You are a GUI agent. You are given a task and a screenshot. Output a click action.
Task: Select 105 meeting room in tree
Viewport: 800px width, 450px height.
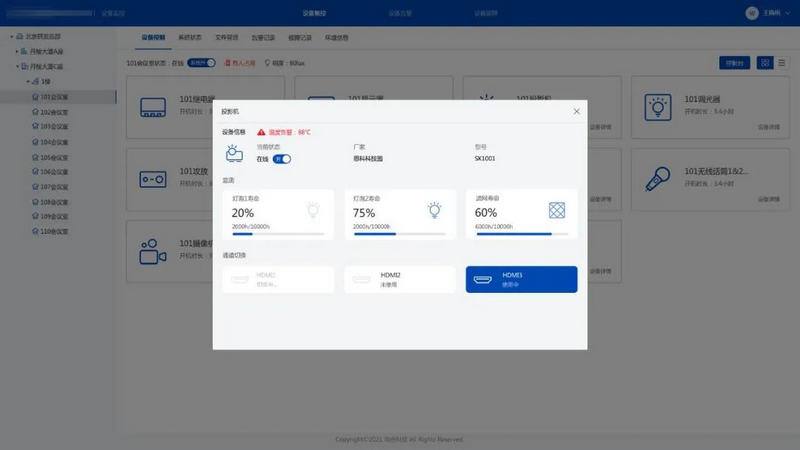tap(54, 157)
